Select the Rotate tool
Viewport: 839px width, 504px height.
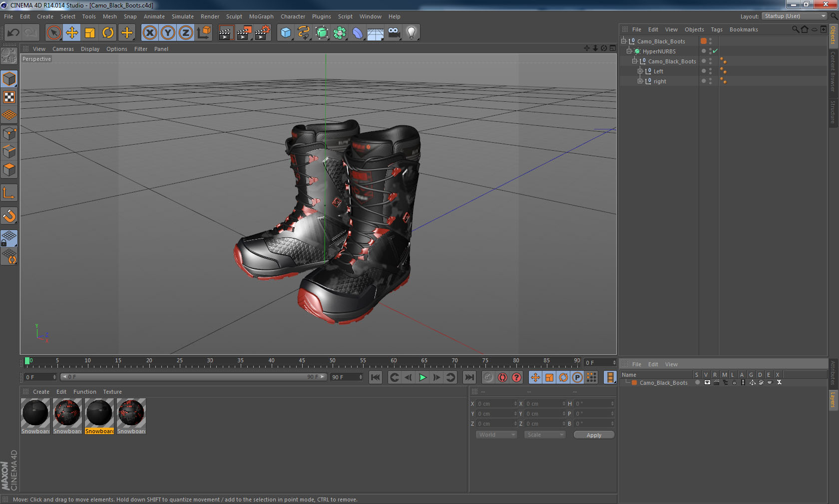[x=108, y=33]
